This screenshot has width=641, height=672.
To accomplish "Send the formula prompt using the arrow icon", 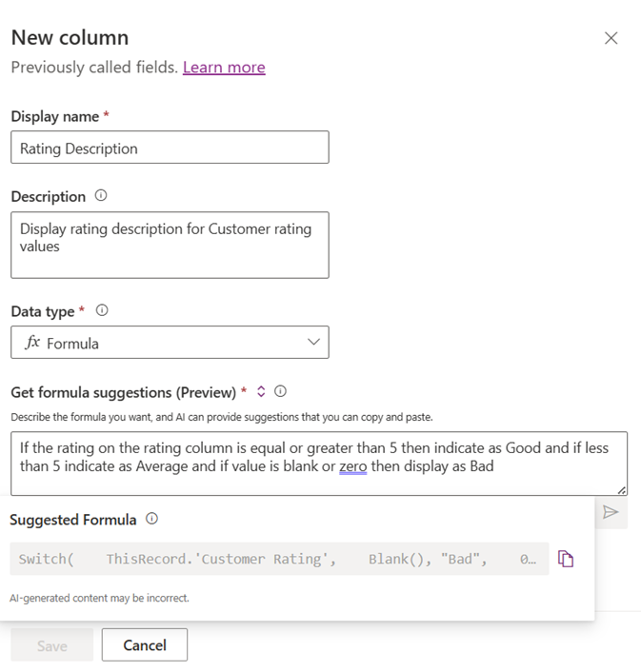I will (611, 512).
